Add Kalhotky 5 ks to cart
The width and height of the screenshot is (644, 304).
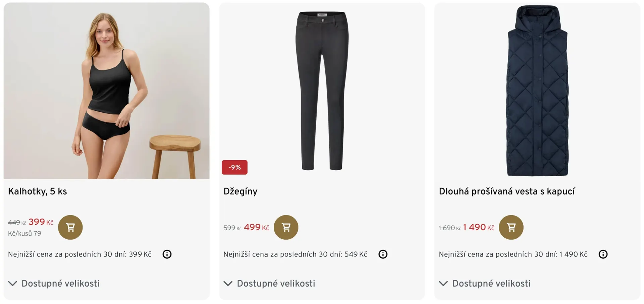click(70, 227)
